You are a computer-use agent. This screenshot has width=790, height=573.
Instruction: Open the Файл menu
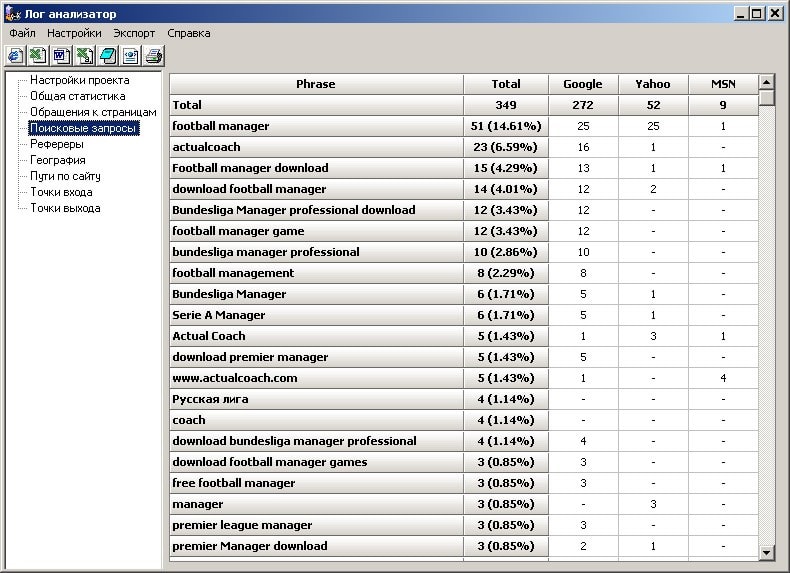point(22,33)
